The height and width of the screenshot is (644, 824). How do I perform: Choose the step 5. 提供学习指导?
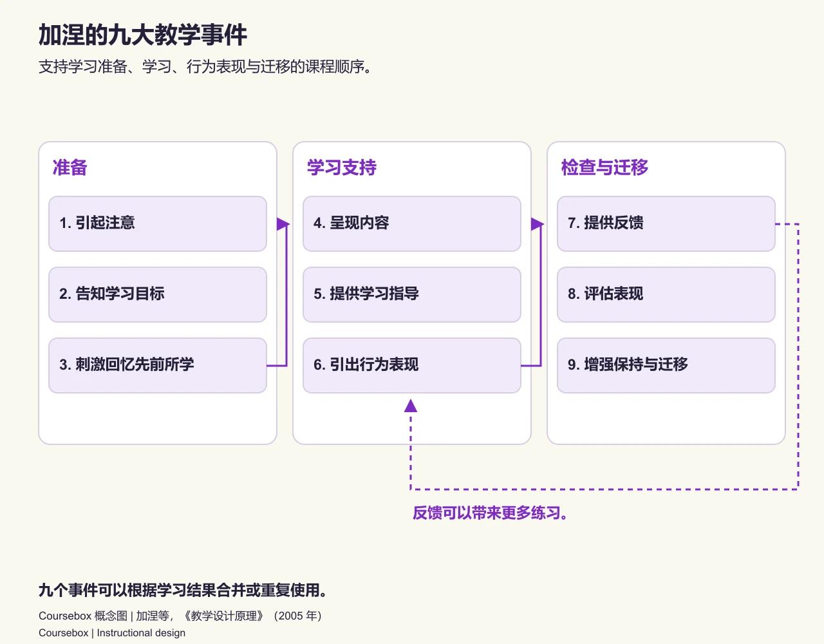tap(412, 294)
